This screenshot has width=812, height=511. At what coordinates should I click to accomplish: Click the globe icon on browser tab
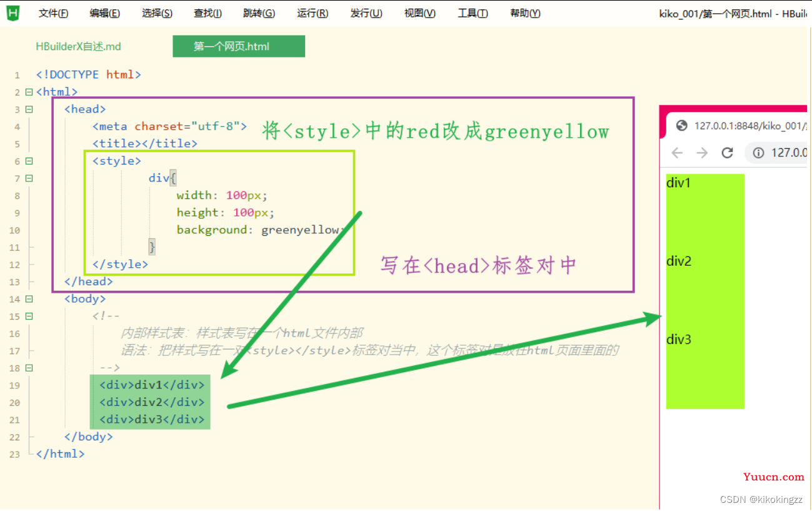[682, 125]
